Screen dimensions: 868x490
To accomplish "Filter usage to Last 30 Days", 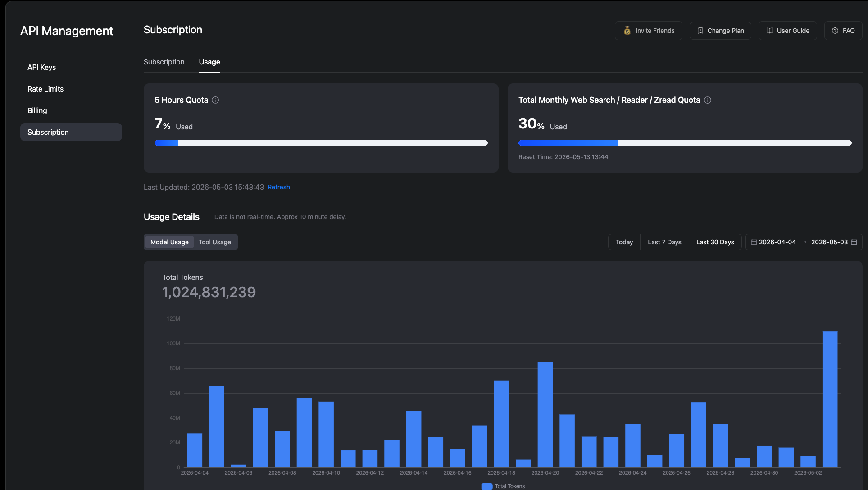I will click(715, 242).
